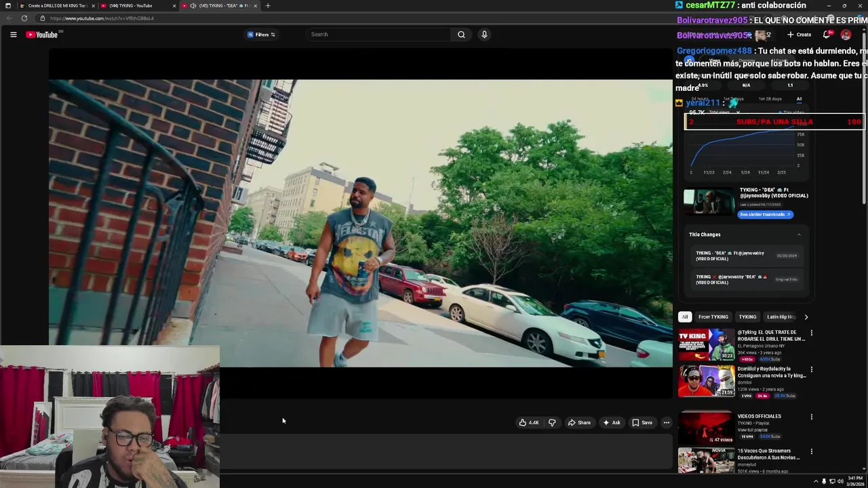
Task: Select the 'Latin Hip Hop' chip
Action: (x=781, y=317)
